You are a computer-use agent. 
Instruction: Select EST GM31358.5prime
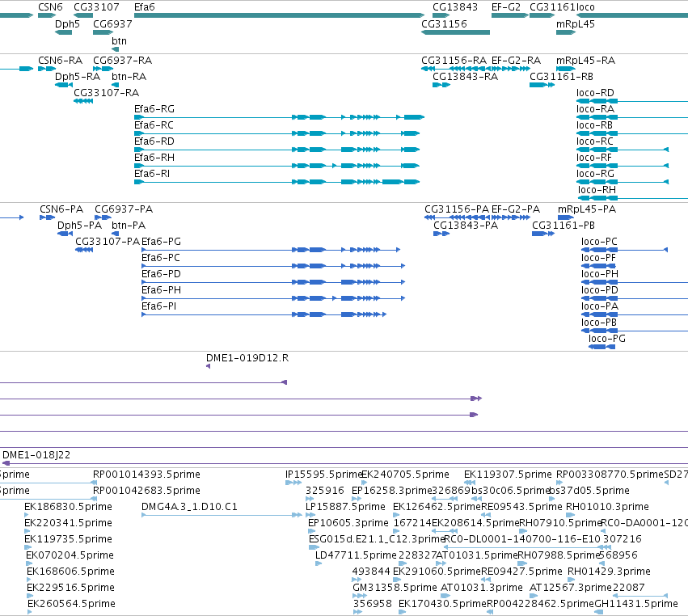[x=395, y=588]
